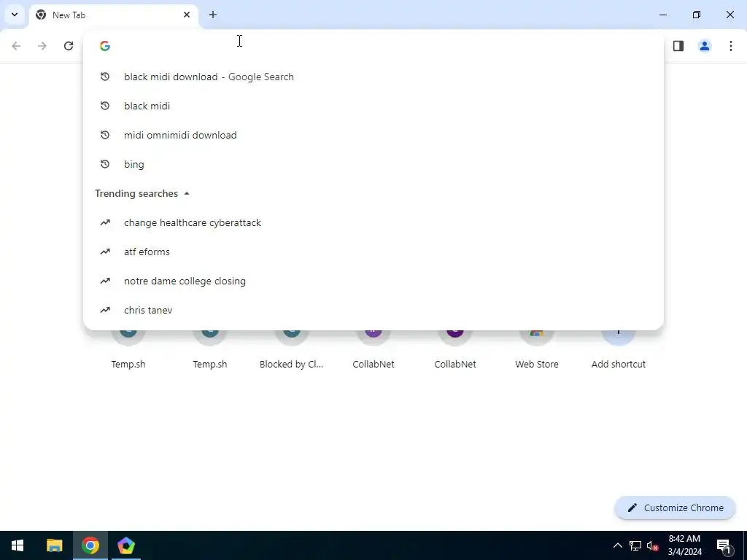747x560 pixels.
Task: Click the history clock icon beside 'bing'
Action: (105, 164)
